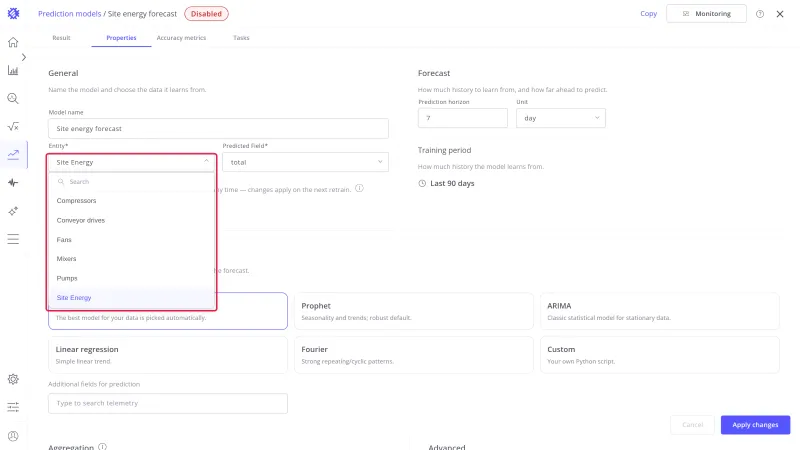Open the sliders configuration icon
Screen dimensions: 800x450
point(13,407)
